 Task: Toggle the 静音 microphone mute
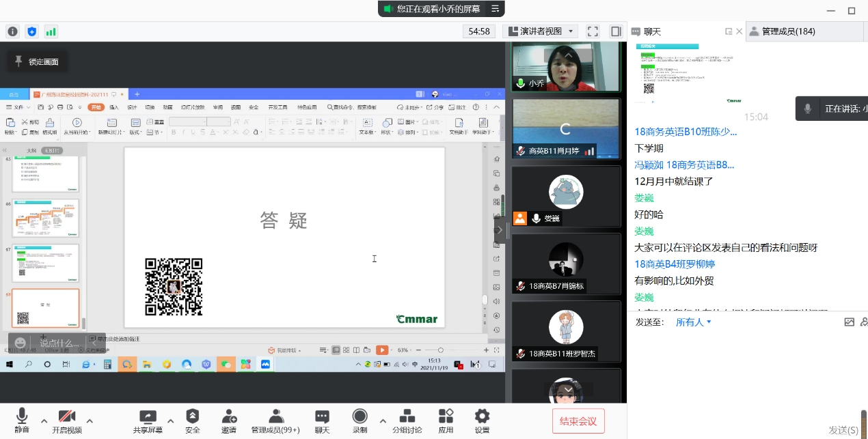(x=22, y=421)
